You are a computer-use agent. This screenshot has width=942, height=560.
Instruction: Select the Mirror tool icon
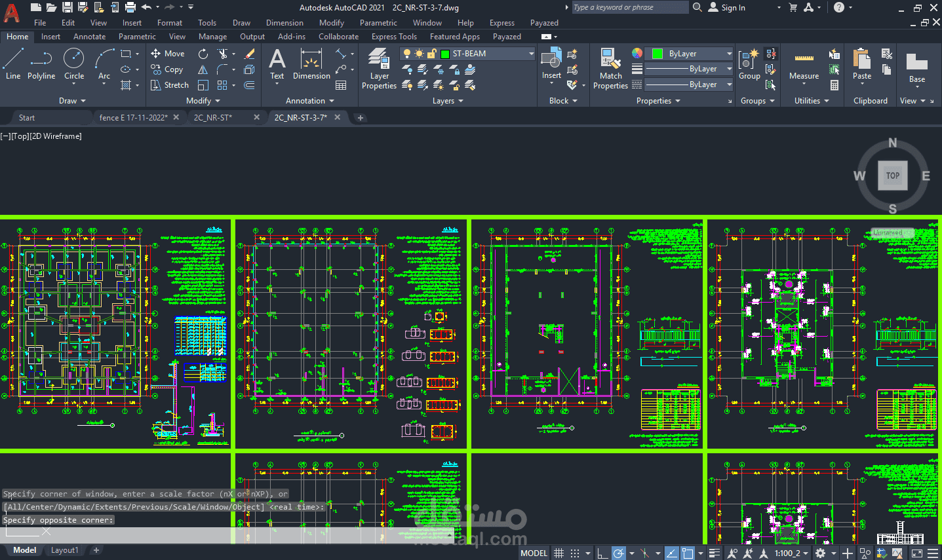pyautogui.click(x=203, y=69)
